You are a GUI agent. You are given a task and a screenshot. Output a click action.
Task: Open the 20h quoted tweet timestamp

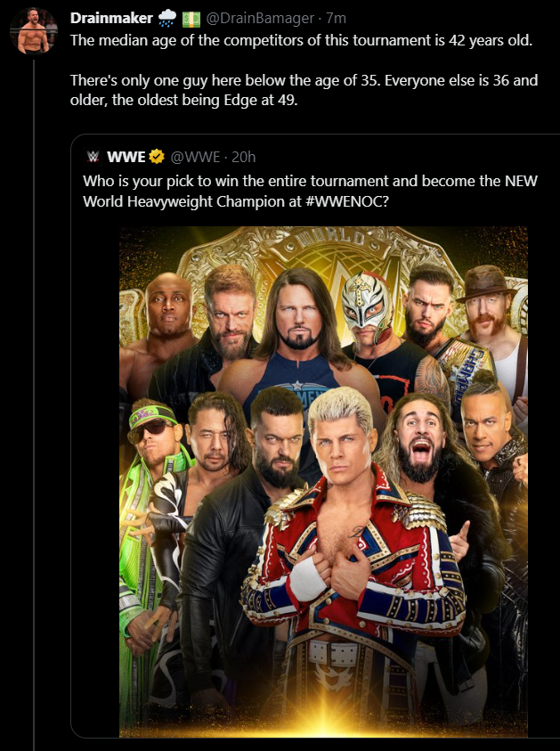pos(244,157)
